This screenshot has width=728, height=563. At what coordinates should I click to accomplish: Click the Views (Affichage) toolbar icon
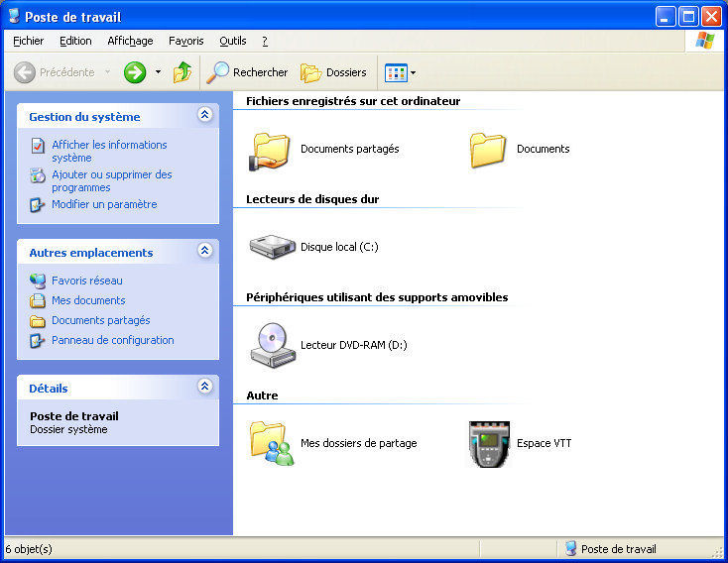[396, 73]
